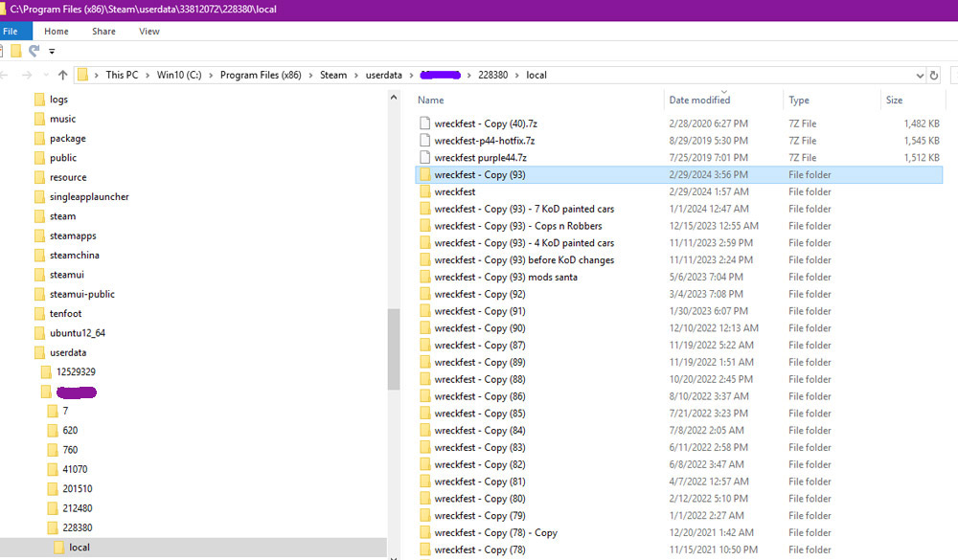The width and height of the screenshot is (958, 560).
Task: Open the View ribbon tab
Action: [149, 32]
